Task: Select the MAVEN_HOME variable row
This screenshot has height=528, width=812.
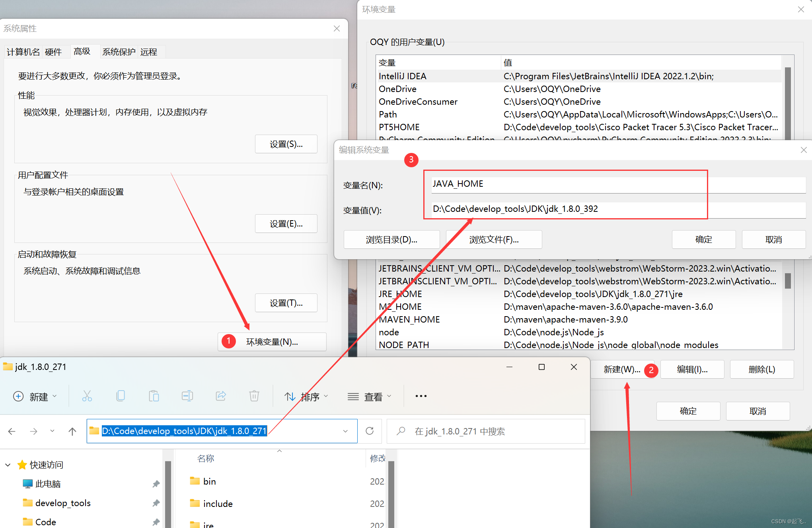Action: tap(409, 319)
